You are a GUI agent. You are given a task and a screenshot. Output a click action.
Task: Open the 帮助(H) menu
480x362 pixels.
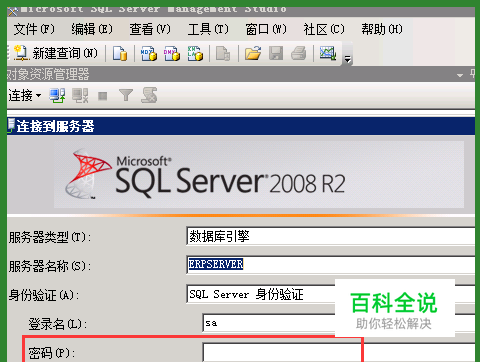click(382, 29)
